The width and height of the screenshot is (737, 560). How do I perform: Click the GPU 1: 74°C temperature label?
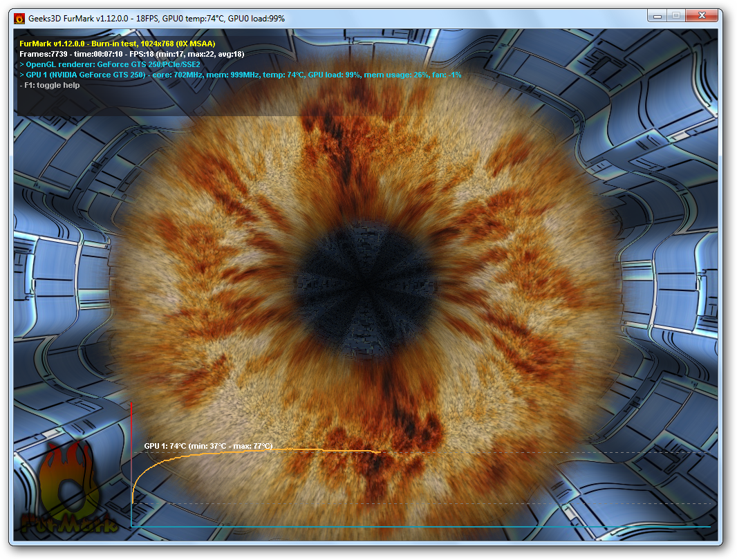[208, 446]
